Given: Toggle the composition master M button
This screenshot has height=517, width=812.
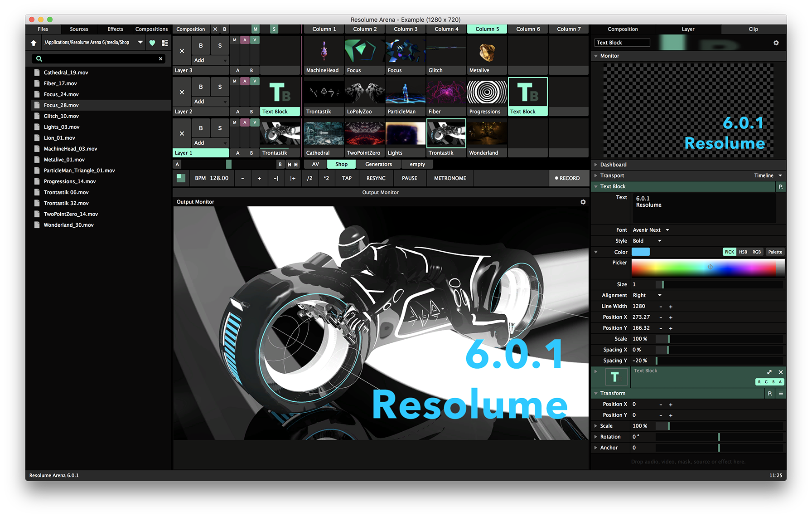Looking at the screenshot, I should pyautogui.click(x=256, y=29).
